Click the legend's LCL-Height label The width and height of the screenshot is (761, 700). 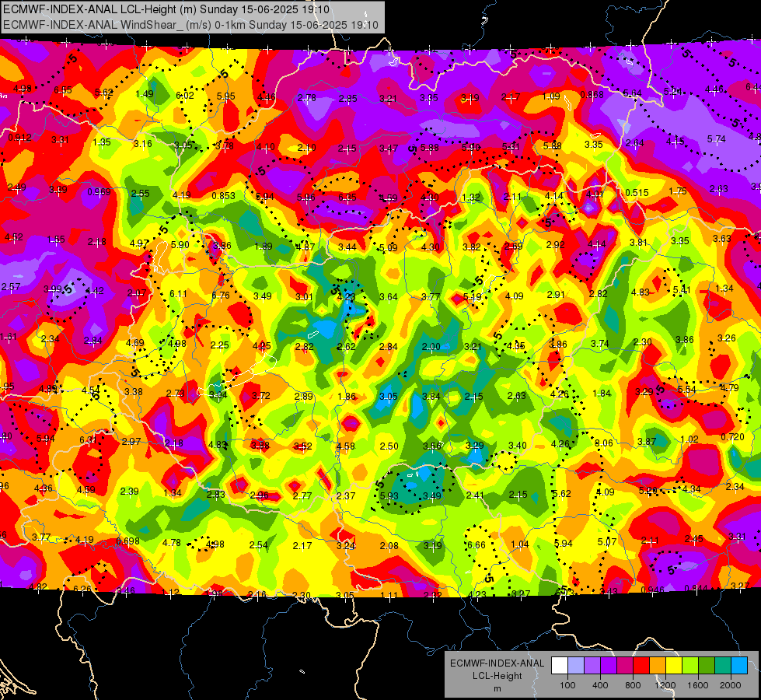497,676
